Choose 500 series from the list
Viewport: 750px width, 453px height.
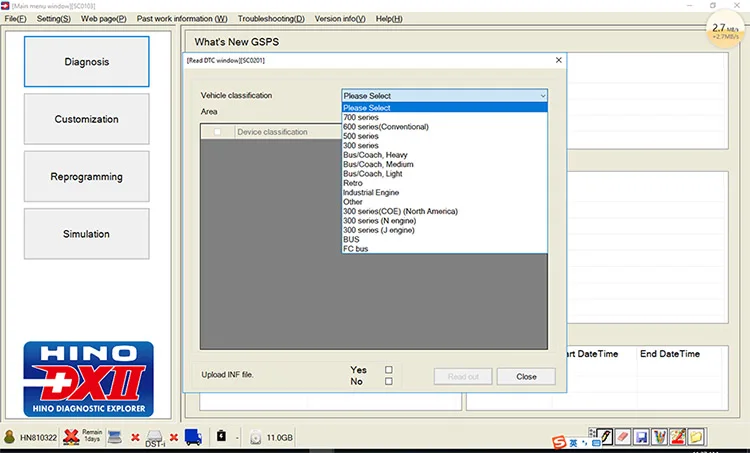pos(444,136)
